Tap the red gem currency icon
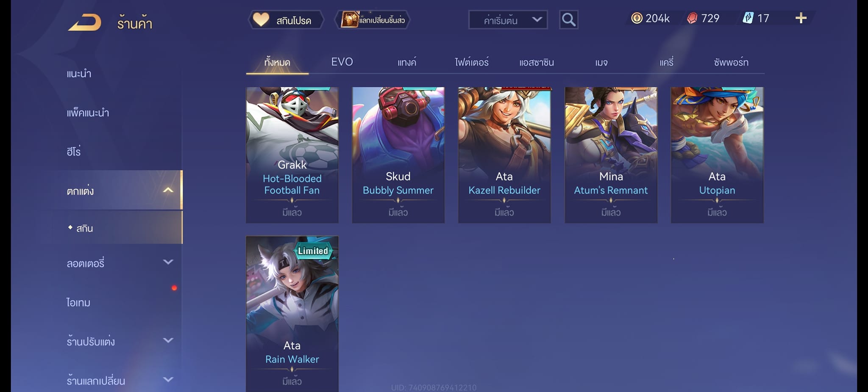The image size is (868, 392). click(692, 18)
